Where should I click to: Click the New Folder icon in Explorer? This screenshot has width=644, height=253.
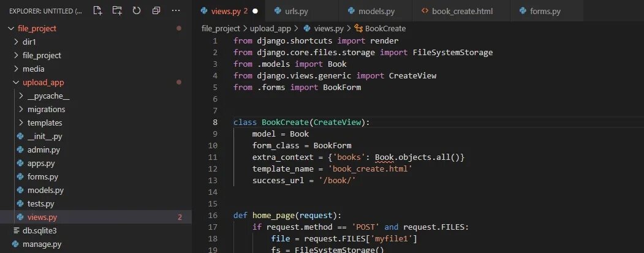coord(117,10)
